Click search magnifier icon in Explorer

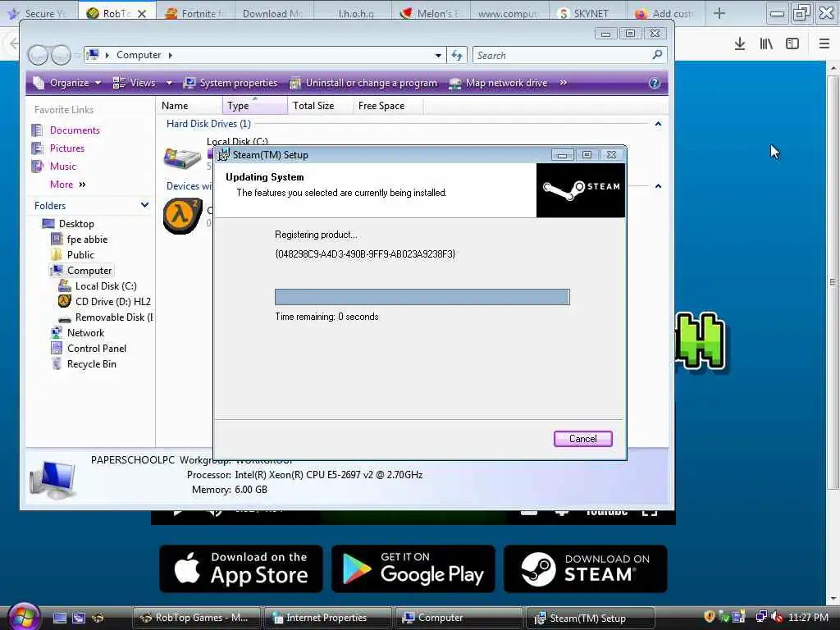click(657, 55)
